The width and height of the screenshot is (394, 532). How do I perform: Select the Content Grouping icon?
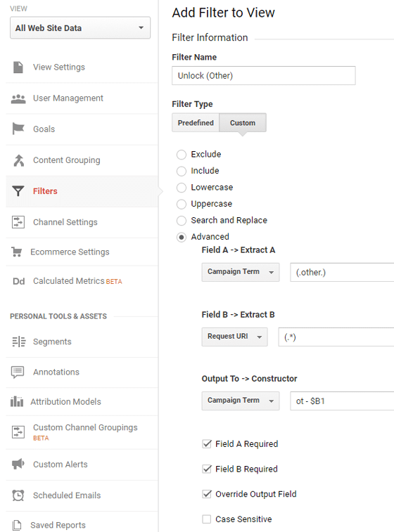[19, 160]
